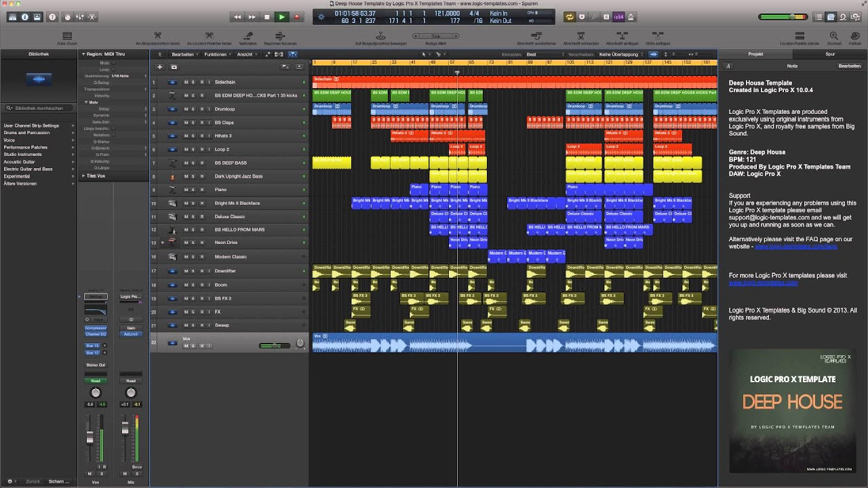868x488 pixels.
Task: Click the Compressor plug-in slot
Action: pos(96,328)
